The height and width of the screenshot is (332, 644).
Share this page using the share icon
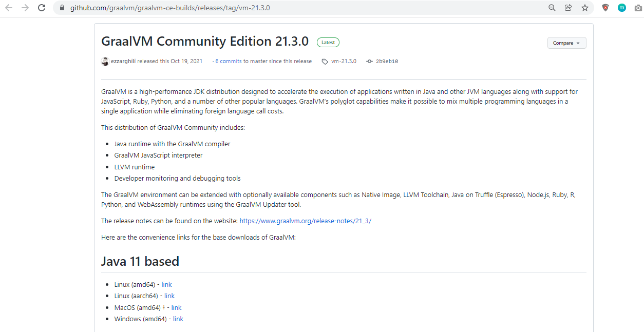[568, 8]
